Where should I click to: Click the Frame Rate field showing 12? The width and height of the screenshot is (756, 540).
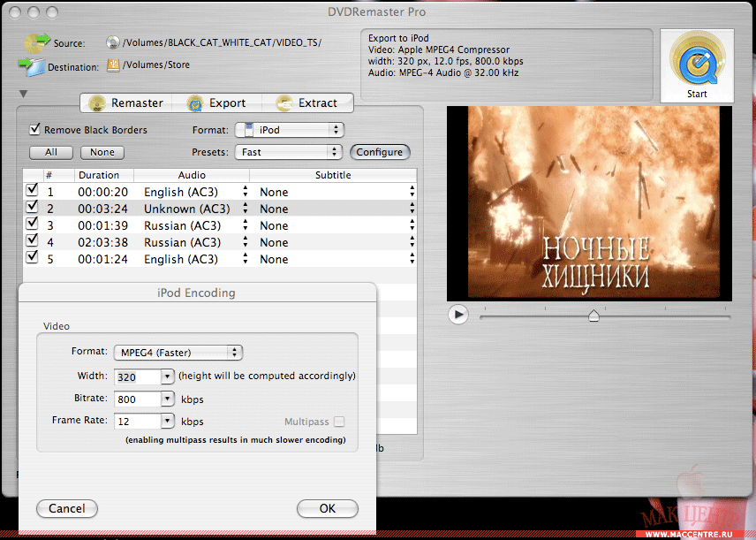[138, 422]
